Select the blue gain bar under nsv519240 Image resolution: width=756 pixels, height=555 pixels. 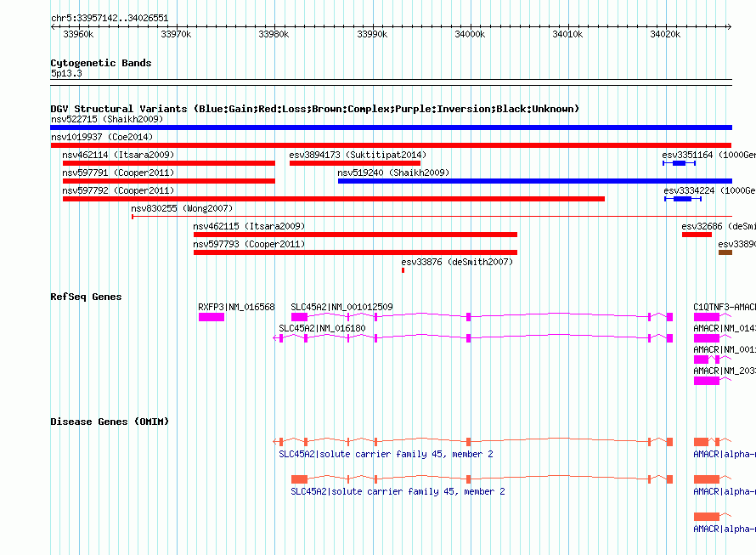pyautogui.click(x=535, y=181)
